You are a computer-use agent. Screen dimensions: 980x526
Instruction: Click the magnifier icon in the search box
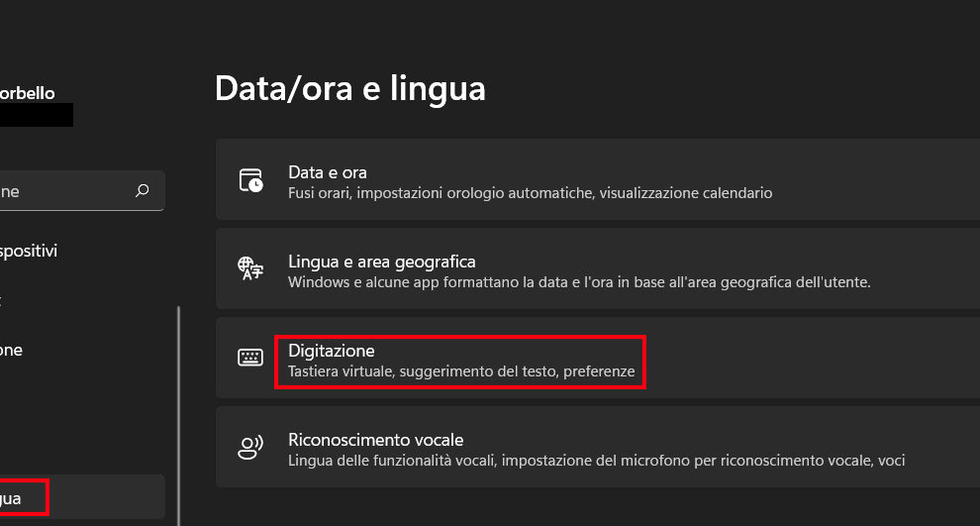[143, 190]
